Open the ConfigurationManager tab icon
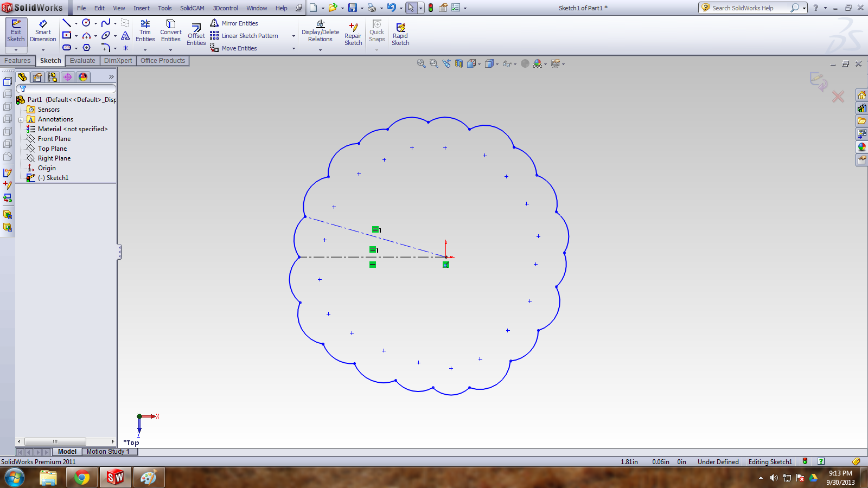This screenshot has height=488, width=868. pyautogui.click(x=53, y=77)
